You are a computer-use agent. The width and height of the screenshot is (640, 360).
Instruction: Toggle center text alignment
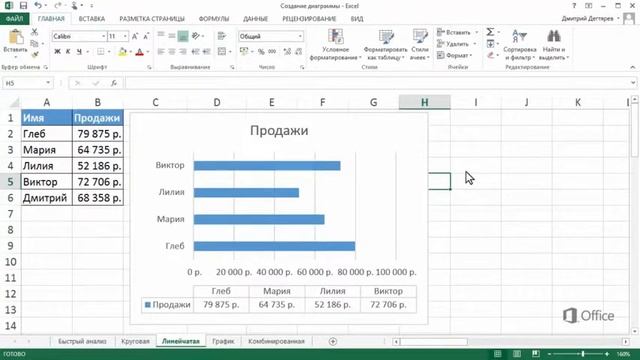tap(172, 52)
